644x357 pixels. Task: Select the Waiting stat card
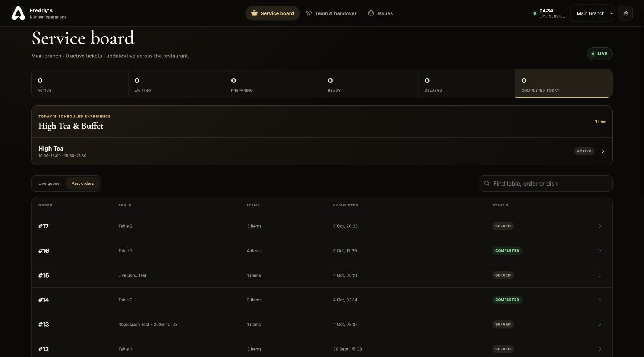pyautogui.click(x=177, y=83)
